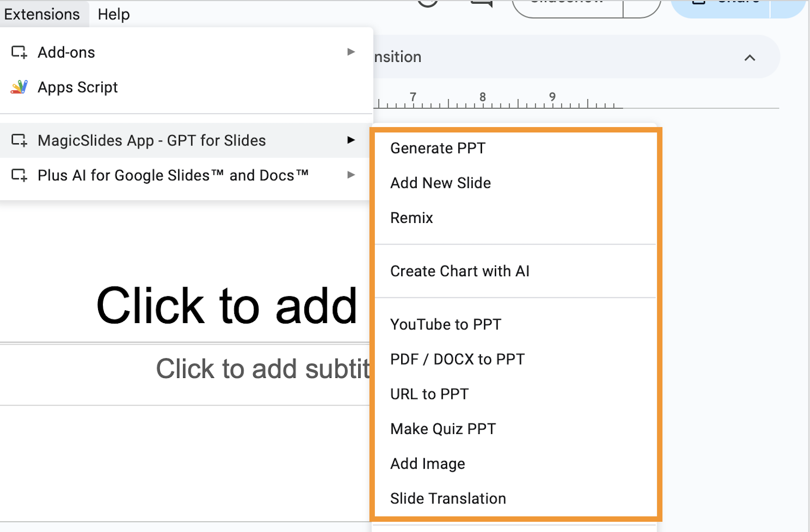Click the subtitle placeholder text
Viewport: 810px width, 532px height.
click(x=263, y=369)
